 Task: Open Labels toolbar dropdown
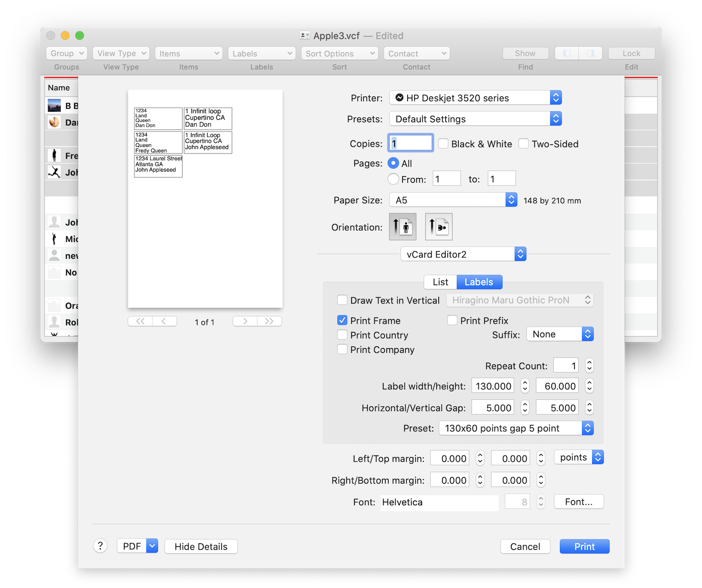point(262,53)
